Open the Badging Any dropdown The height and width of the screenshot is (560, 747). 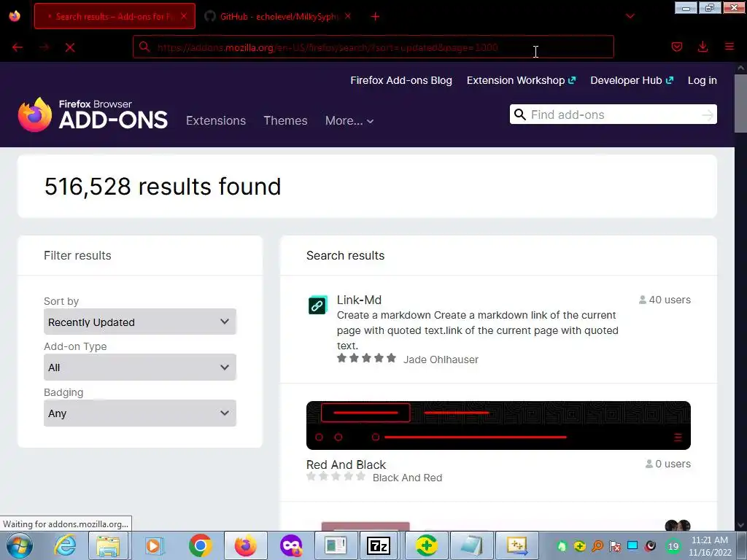139,413
